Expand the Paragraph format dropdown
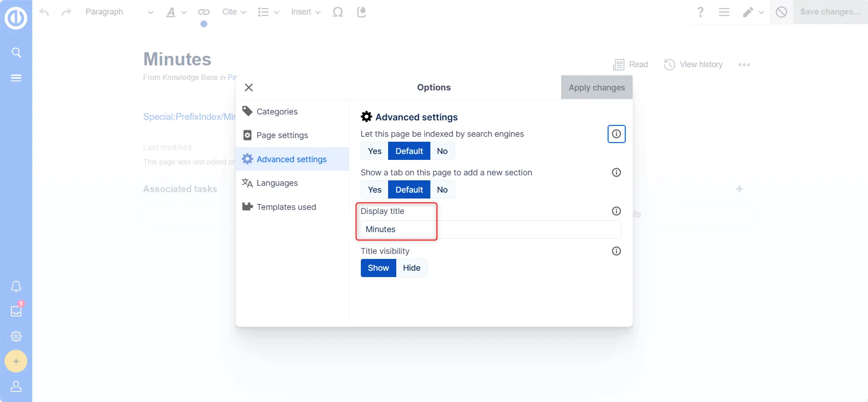This screenshot has height=402, width=868. [x=119, y=12]
